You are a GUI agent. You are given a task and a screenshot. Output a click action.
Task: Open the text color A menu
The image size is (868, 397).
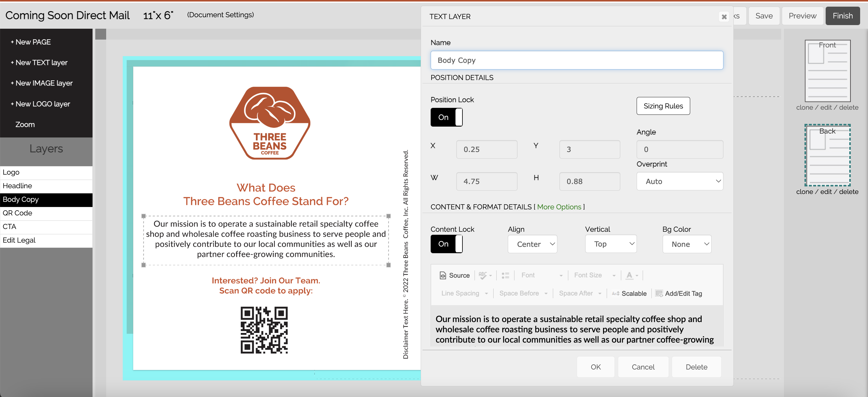632,275
